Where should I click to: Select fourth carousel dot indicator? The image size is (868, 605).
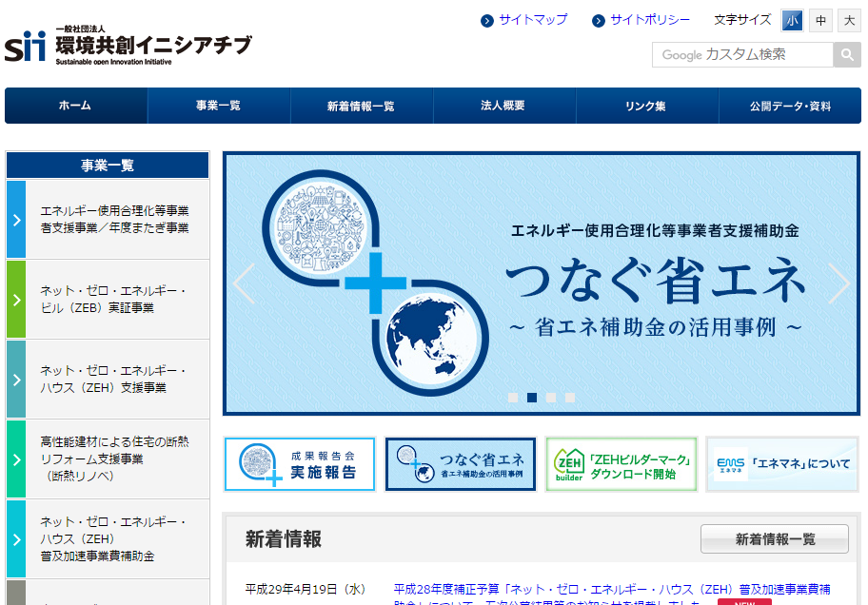pos(570,398)
